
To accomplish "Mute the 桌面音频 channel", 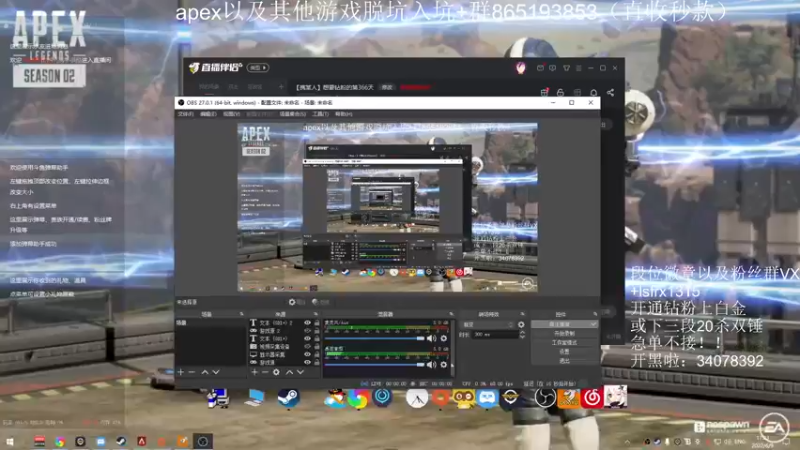I will [x=432, y=364].
